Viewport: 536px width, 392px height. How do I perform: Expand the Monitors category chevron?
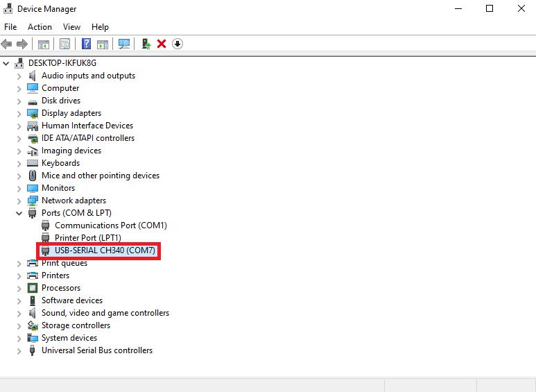19,189
